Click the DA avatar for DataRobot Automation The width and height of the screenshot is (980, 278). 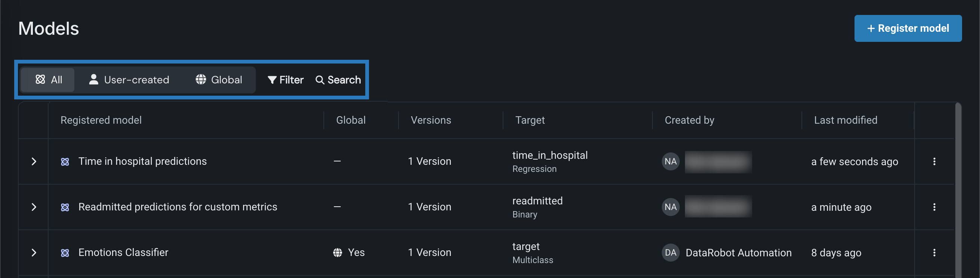[x=670, y=253]
